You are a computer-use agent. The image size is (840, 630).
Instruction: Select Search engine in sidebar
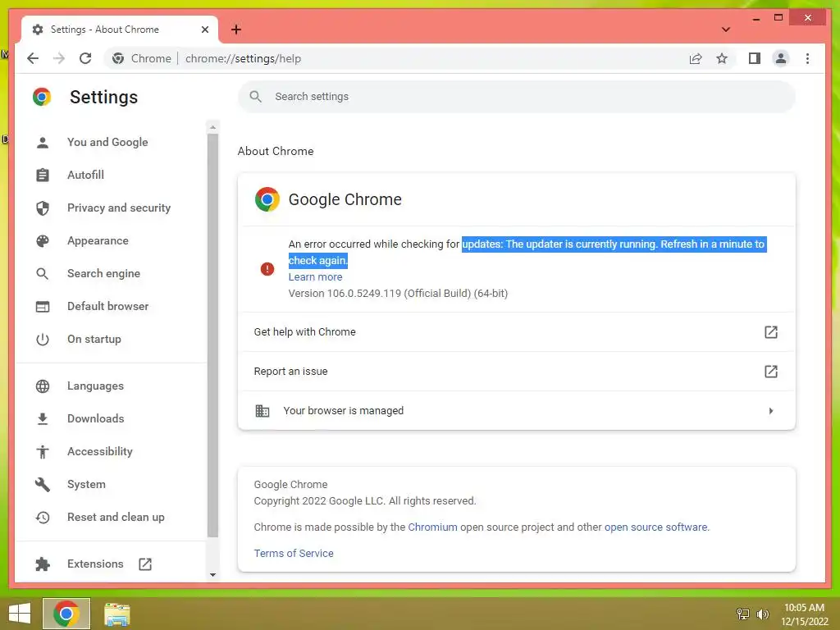103,273
